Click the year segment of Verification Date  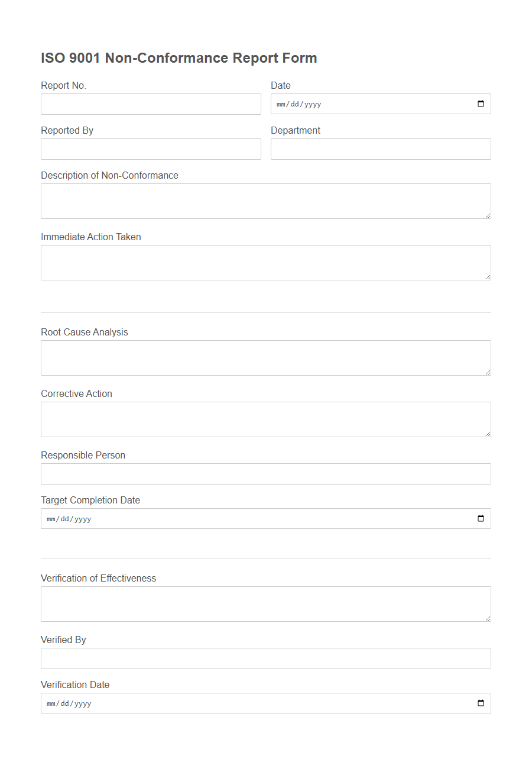tap(83, 703)
